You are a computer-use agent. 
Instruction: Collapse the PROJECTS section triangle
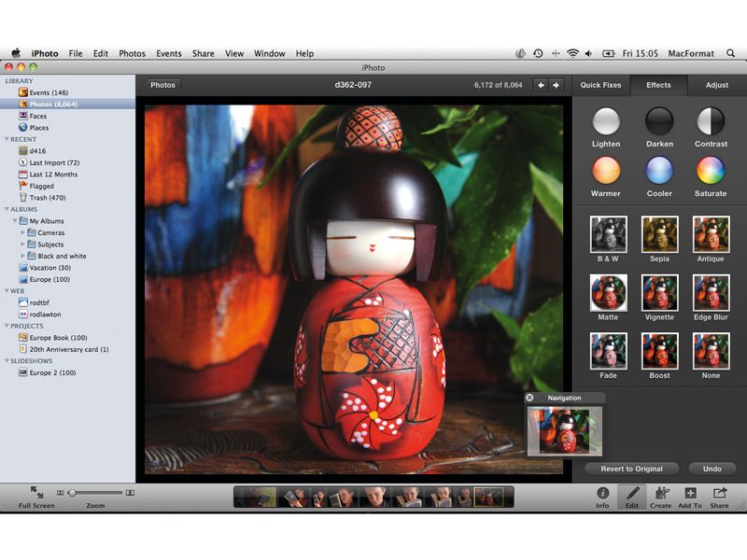point(7,326)
